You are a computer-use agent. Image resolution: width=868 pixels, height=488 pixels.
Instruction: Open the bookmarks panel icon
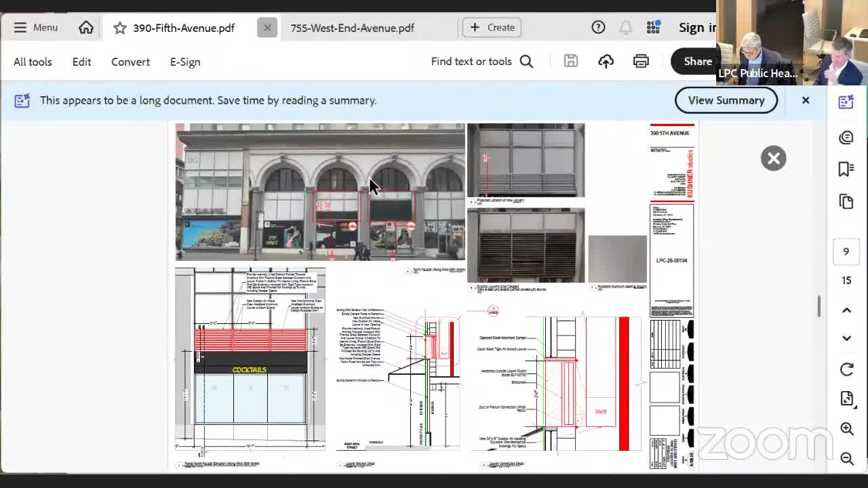846,169
